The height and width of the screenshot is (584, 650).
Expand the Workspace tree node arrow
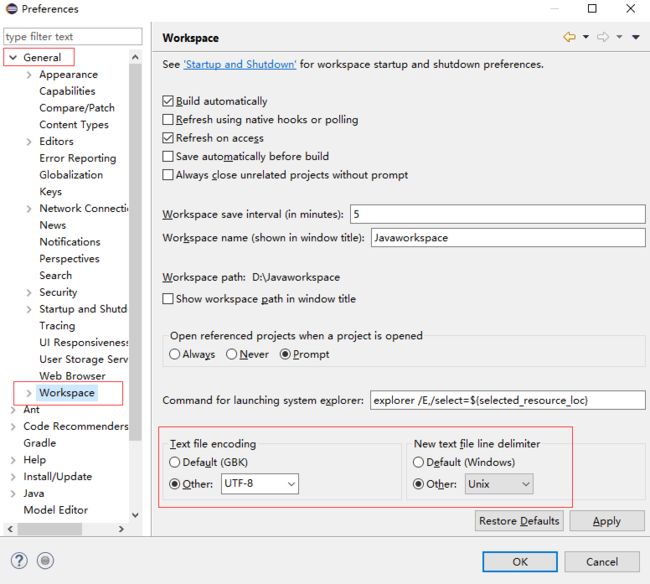click(29, 393)
